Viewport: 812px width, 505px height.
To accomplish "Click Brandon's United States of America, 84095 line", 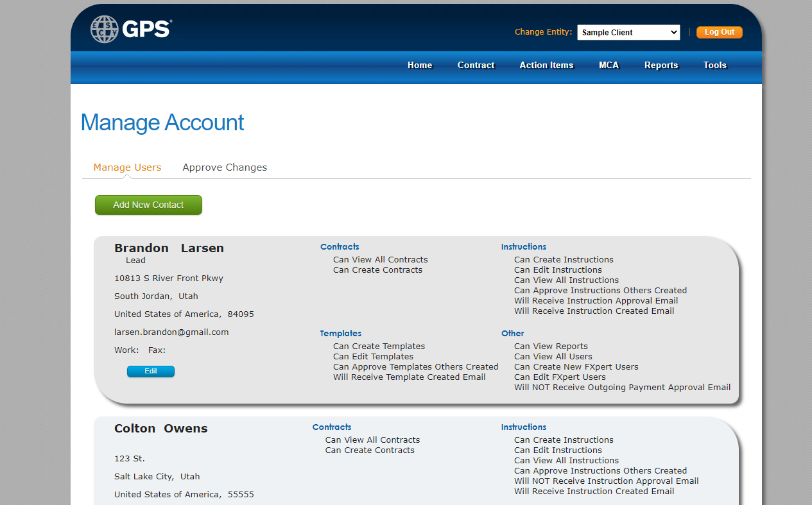I will click(x=184, y=314).
